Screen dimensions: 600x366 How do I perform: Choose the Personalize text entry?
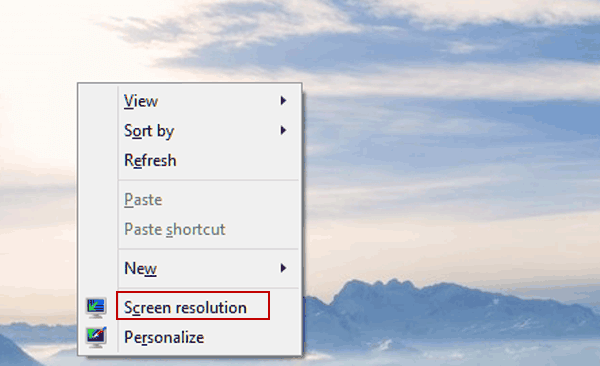click(x=164, y=337)
